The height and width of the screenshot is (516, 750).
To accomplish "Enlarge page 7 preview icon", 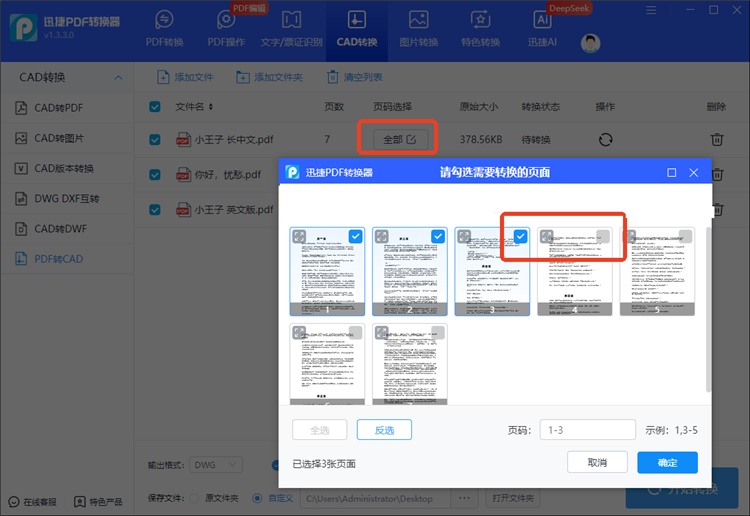I will [x=381, y=332].
